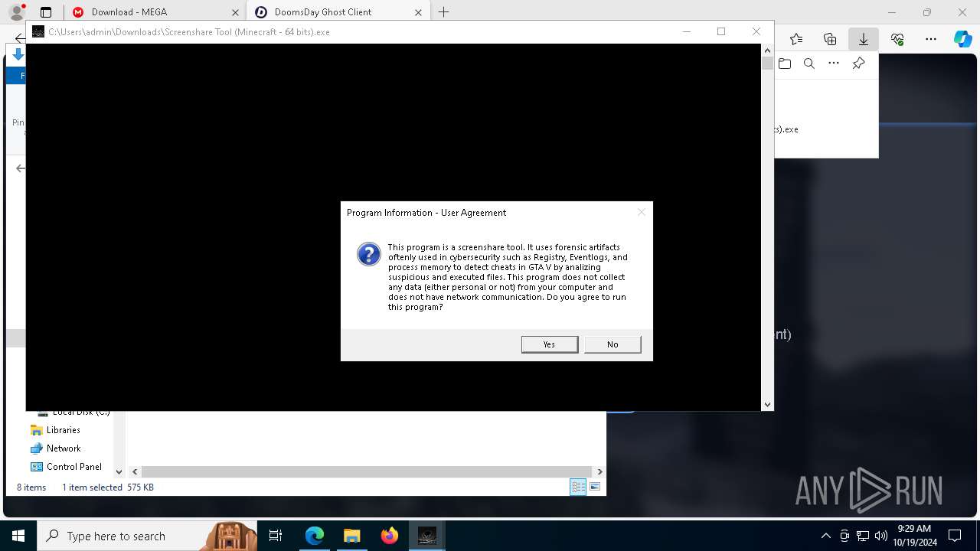Agree by clicking Yes in the dialog
This screenshot has width=980, height=551.
[x=550, y=344]
